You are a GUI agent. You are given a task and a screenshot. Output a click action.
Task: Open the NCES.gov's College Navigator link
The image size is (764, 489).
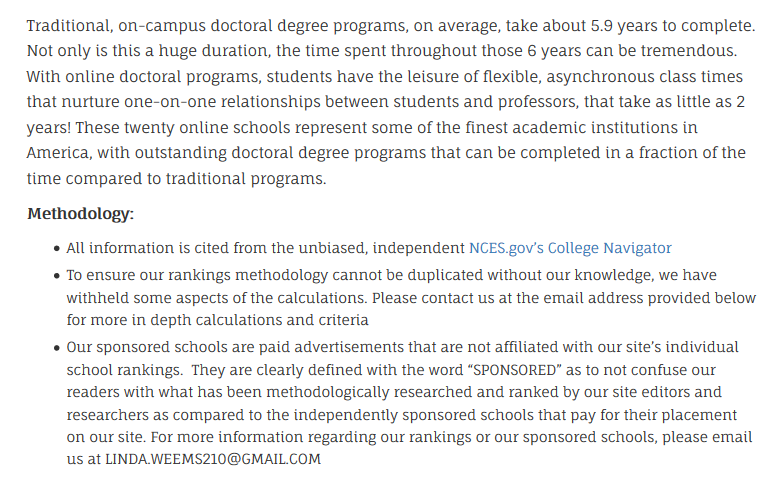(570, 248)
